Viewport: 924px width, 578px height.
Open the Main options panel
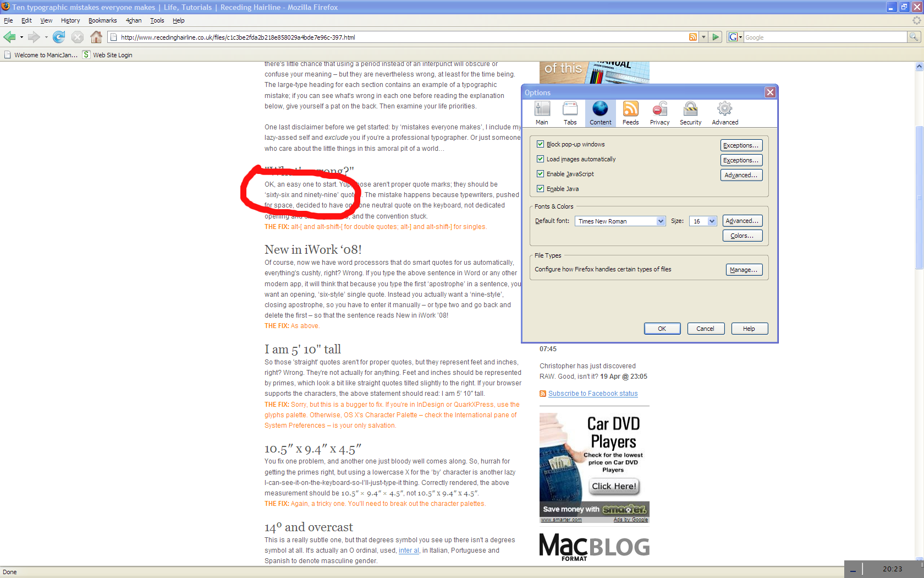point(542,113)
